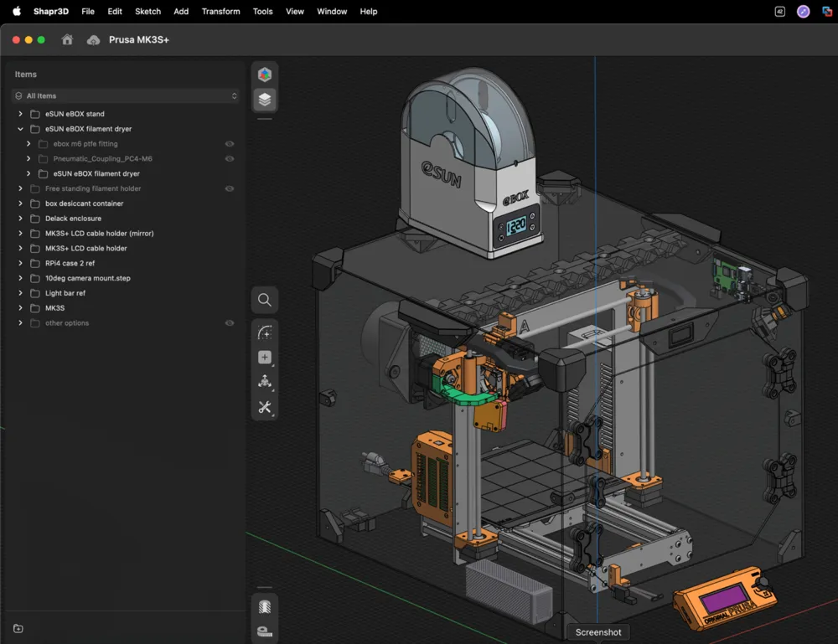Expand the Light bar ref folder
This screenshot has height=644, width=838.
pos(20,293)
